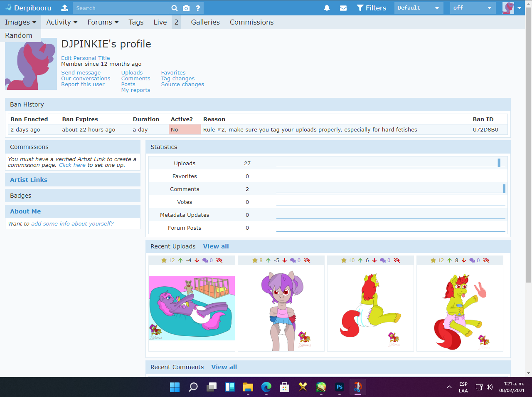Viewport: 532px width, 397px height.
Task: Open the Our conversations link
Action: (86, 79)
